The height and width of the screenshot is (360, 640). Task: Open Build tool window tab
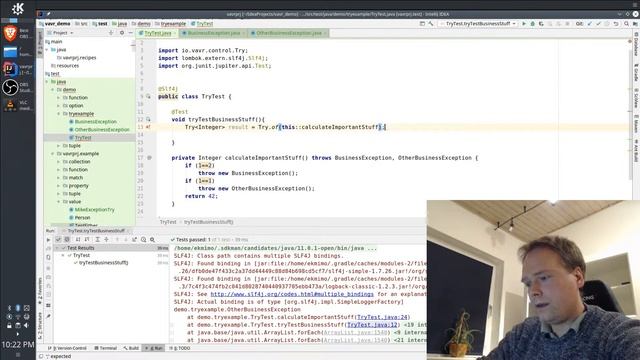tap(131, 348)
